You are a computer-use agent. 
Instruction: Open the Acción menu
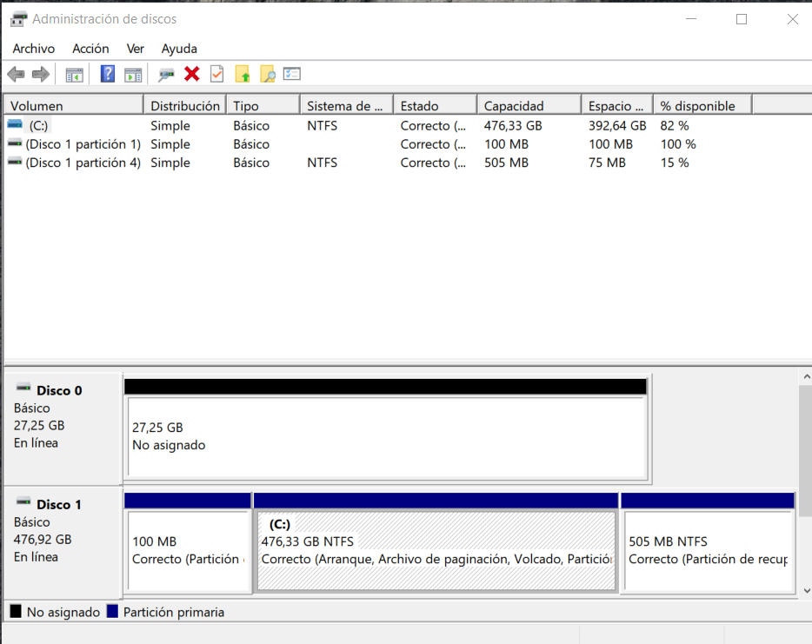tap(90, 49)
